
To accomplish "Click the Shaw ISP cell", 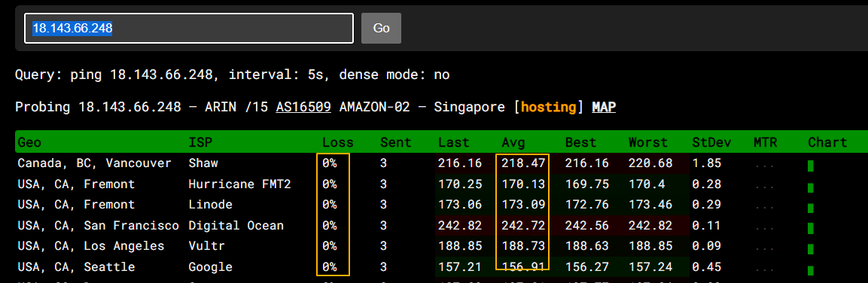I will (203, 163).
